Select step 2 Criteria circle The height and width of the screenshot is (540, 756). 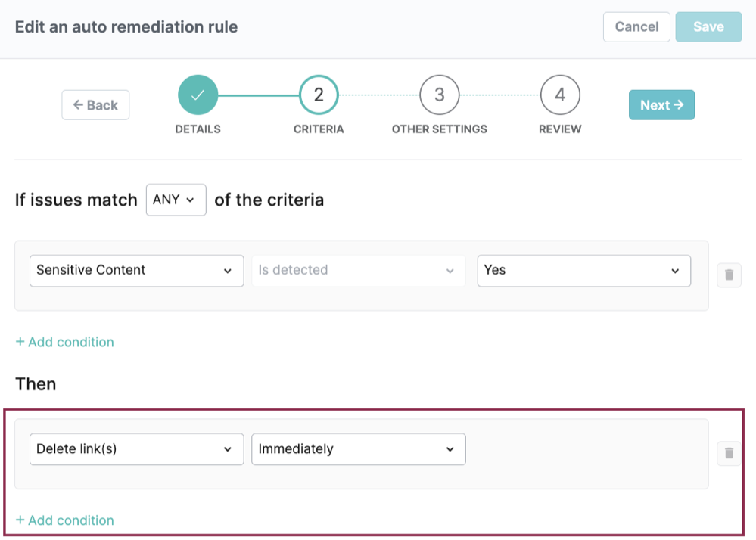coord(319,95)
